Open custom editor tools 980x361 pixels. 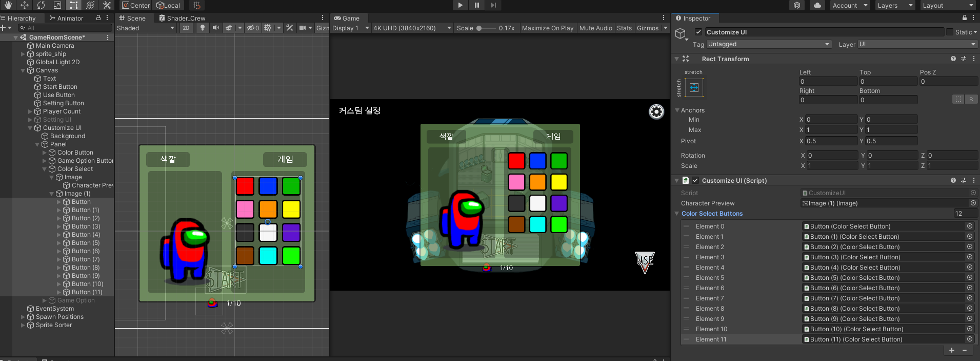tap(107, 5)
